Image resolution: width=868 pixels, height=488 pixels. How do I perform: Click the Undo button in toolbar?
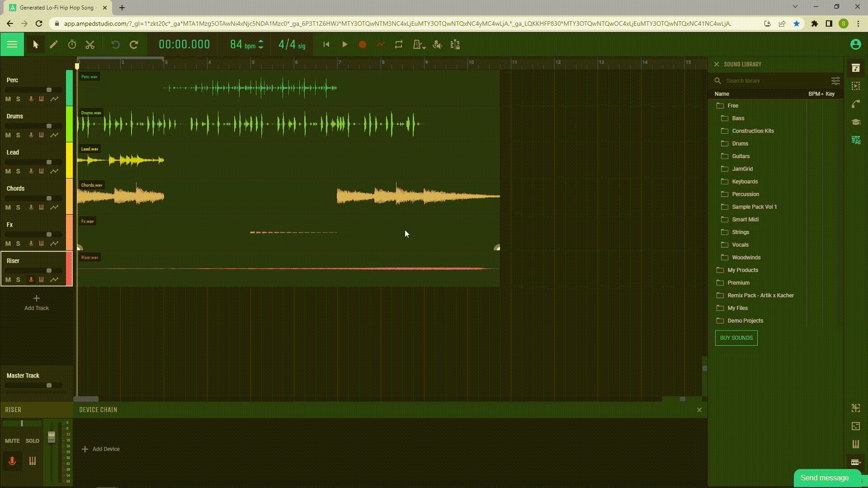(x=116, y=45)
